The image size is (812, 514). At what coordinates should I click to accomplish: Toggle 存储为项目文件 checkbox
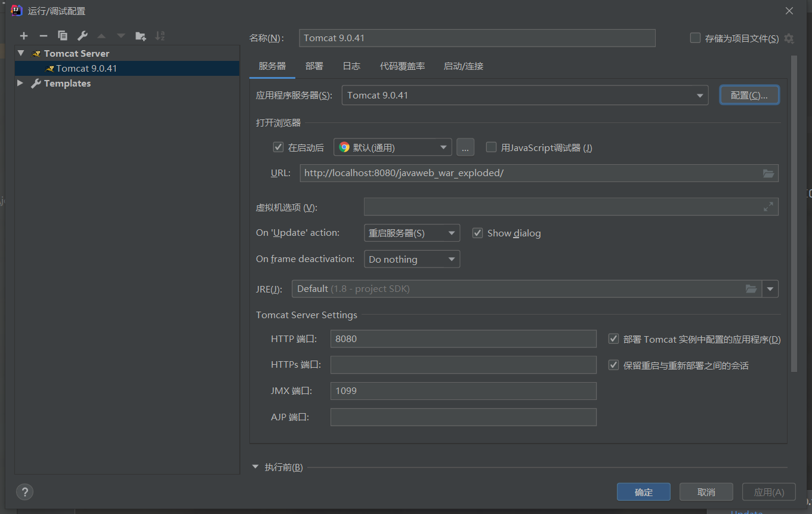(x=695, y=38)
